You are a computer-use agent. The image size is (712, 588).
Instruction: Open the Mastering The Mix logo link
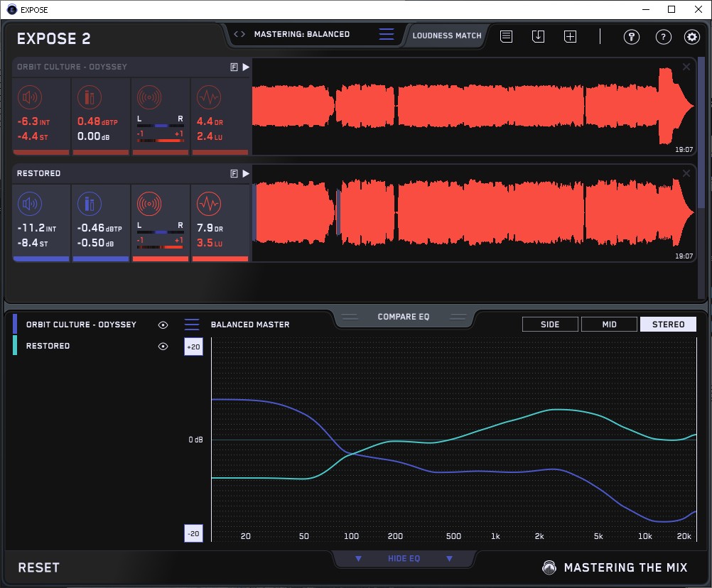[x=615, y=567]
